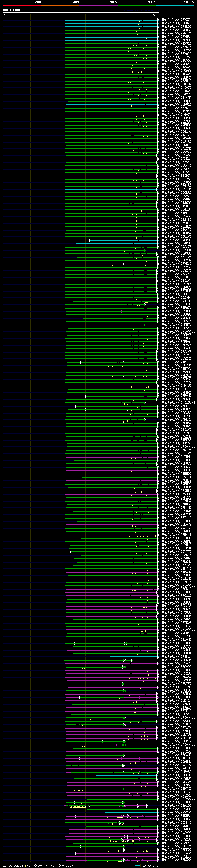The image size is (197, 868).
Task: Select hit UniRef100_Q8RUC2
Action: click(x=176, y=287)
